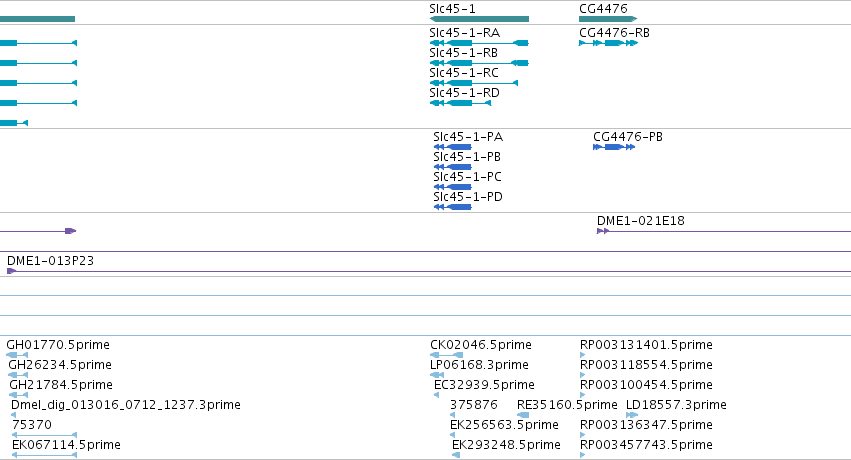Click the Slc45-1-RA label
Screen dimensions: 851x460
[465, 33]
